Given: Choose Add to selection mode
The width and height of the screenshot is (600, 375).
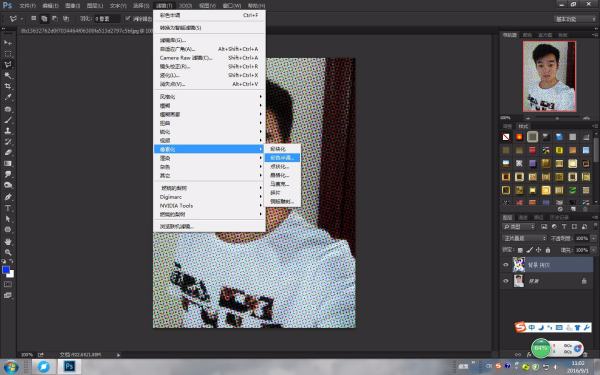Looking at the screenshot, I should (x=44, y=18).
